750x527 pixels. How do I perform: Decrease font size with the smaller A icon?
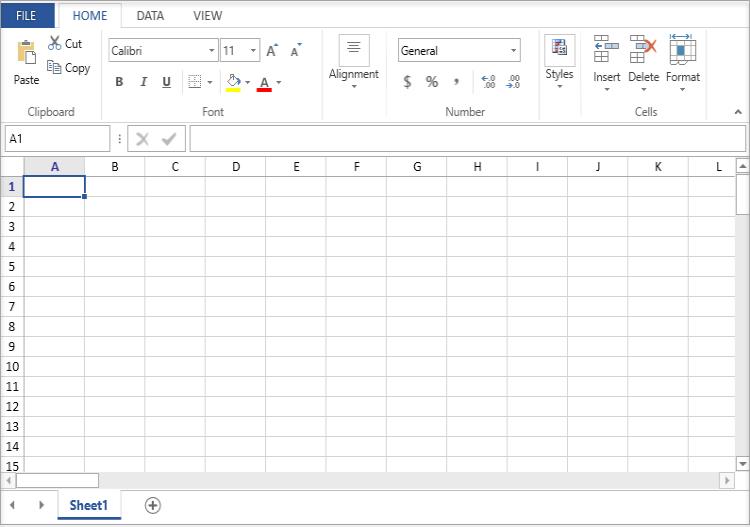coord(296,50)
